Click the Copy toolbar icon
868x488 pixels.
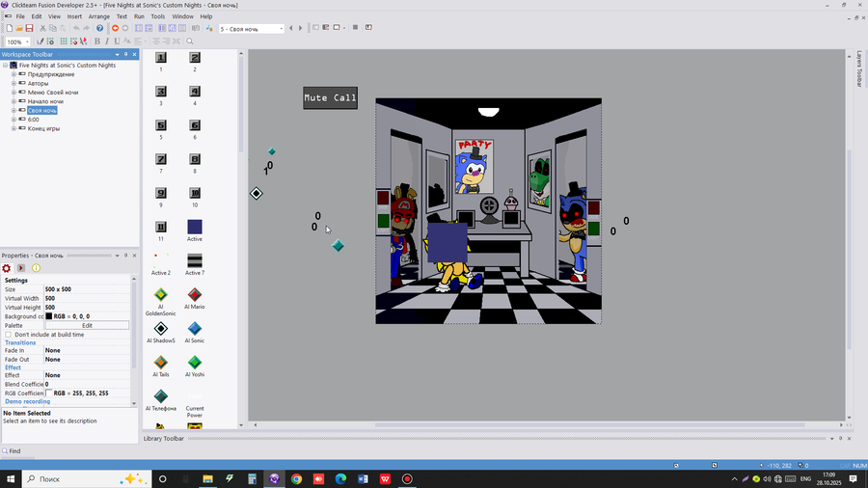53,28
